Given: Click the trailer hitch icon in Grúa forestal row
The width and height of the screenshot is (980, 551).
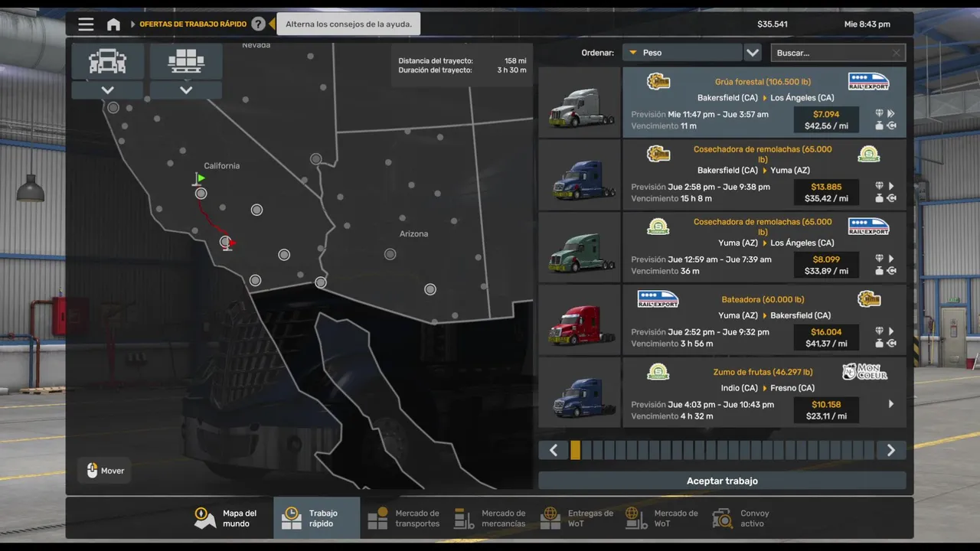Looking at the screenshot, I should tap(891, 126).
